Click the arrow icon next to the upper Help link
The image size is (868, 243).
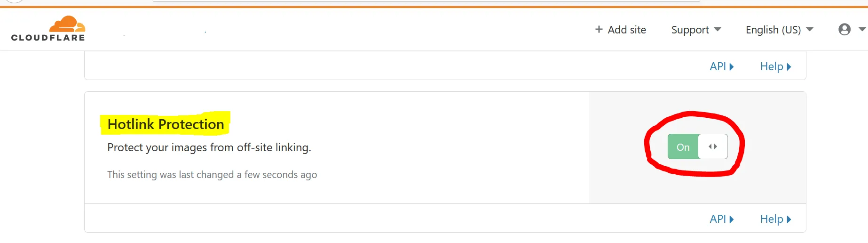pyautogui.click(x=789, y=67)
